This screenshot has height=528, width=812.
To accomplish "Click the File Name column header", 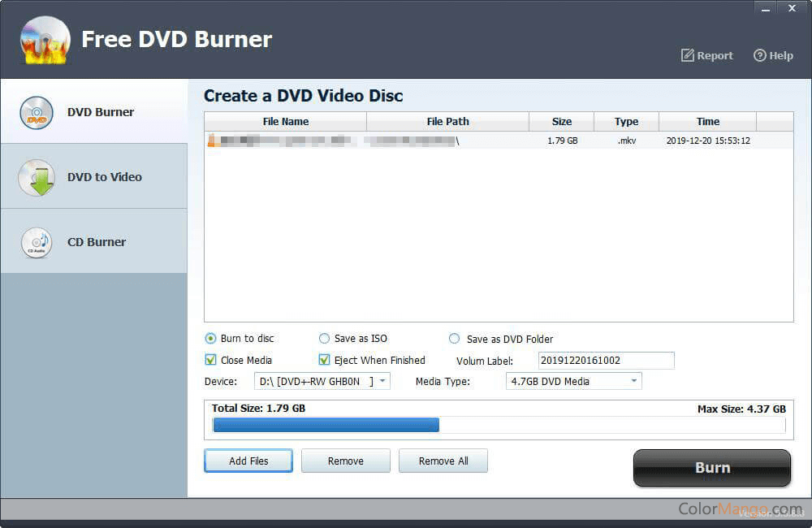I will point(285,121).
